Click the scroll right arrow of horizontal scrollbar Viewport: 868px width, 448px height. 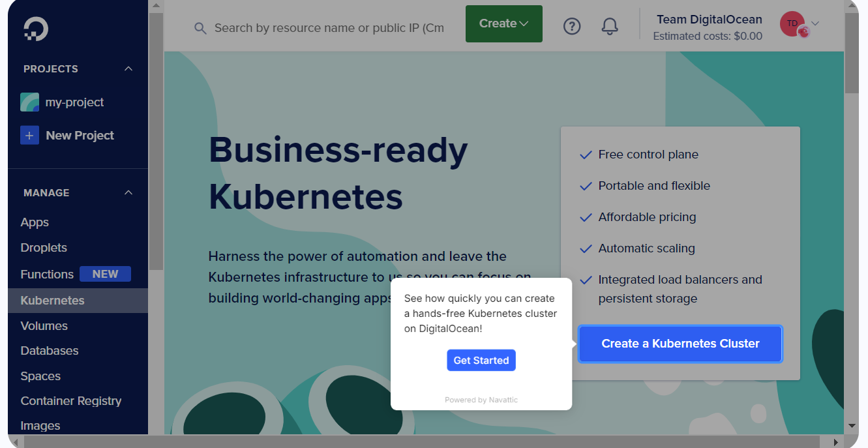tap(835, 442)
